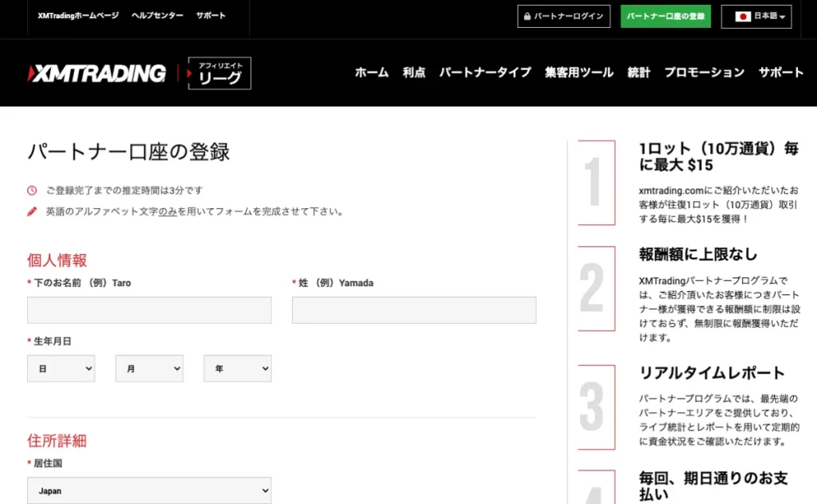Click the pencil icon next to form instructions
Viewport: 817px width, 504px height.
(30, 211)
